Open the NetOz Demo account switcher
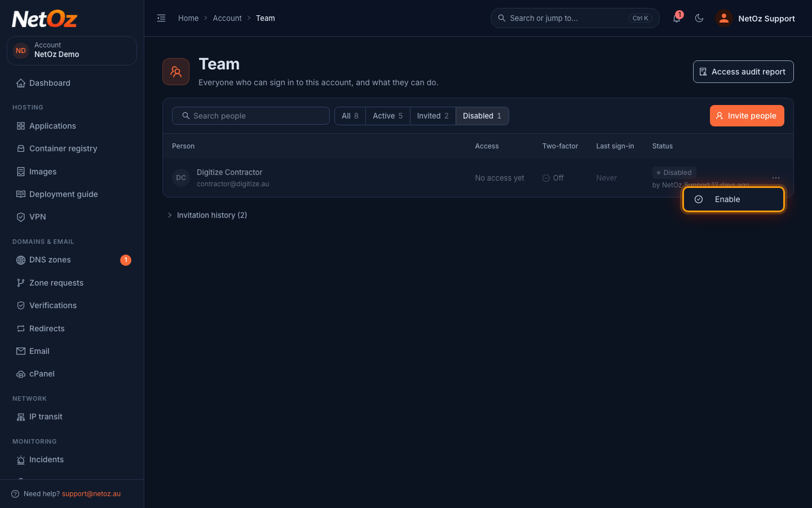The height and width of the screenshot is (508, 812). pyautogui.click(x=72, y=50)
